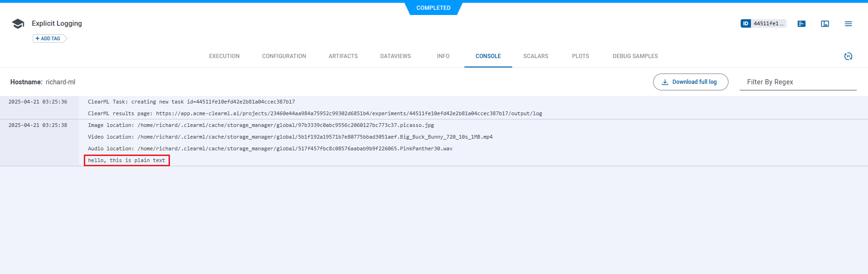Show the Plots tab
This screenshot has height=274, width=868.
tap(580, 56)
